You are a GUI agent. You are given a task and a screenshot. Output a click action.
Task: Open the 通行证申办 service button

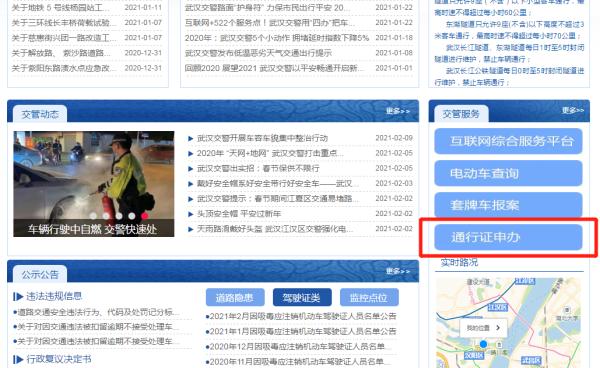(508, 237)
